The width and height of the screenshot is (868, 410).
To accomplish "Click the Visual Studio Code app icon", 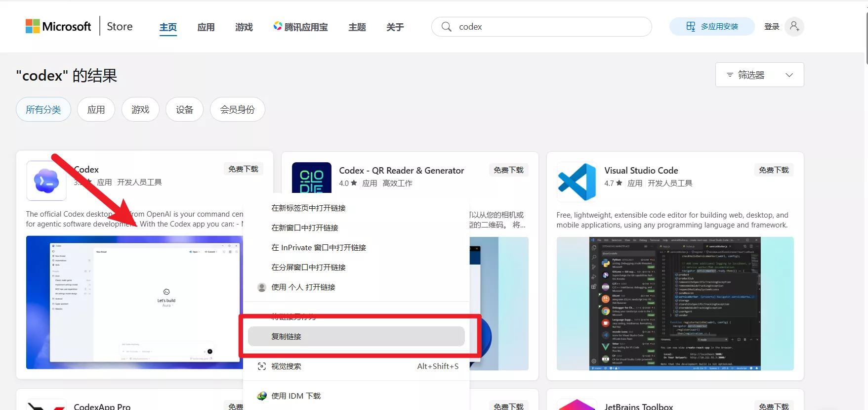I will [577, 182].
